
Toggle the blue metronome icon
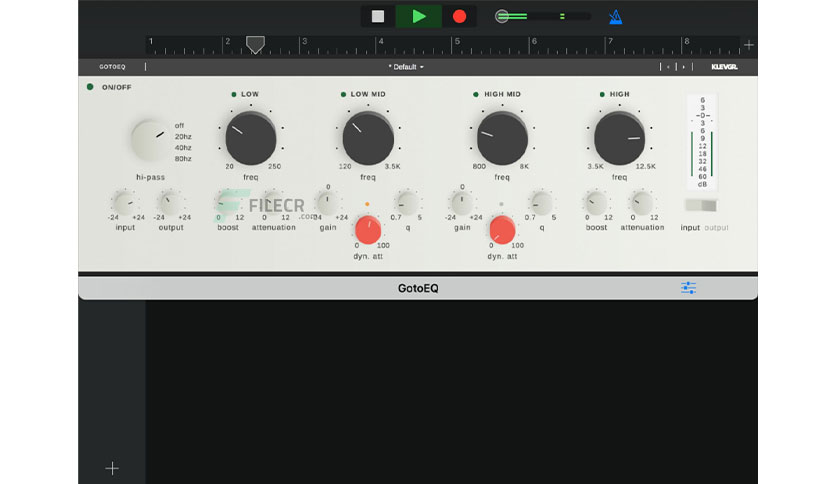[x=615, y=17]
